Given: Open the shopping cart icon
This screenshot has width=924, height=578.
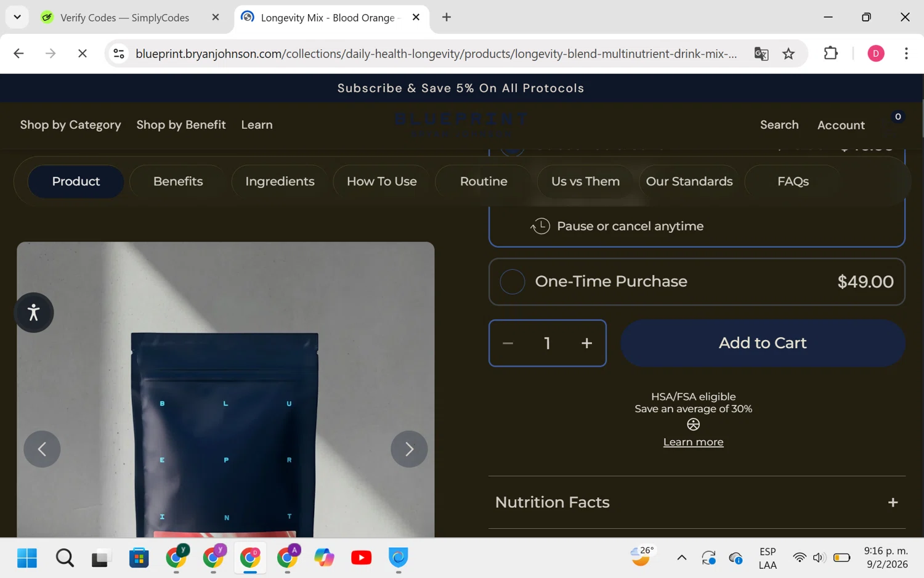Looking at the screenshot, I should pyautogui.click(x=891, y=124).
